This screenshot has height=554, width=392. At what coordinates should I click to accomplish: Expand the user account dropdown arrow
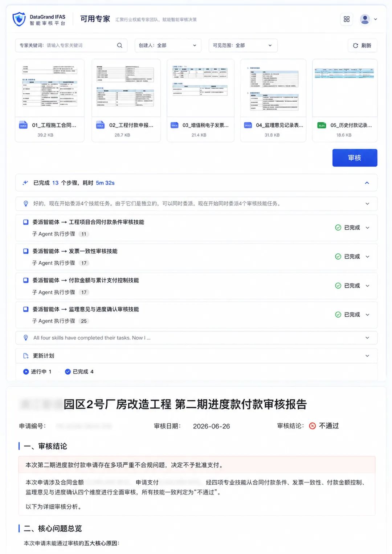(376, 19)
